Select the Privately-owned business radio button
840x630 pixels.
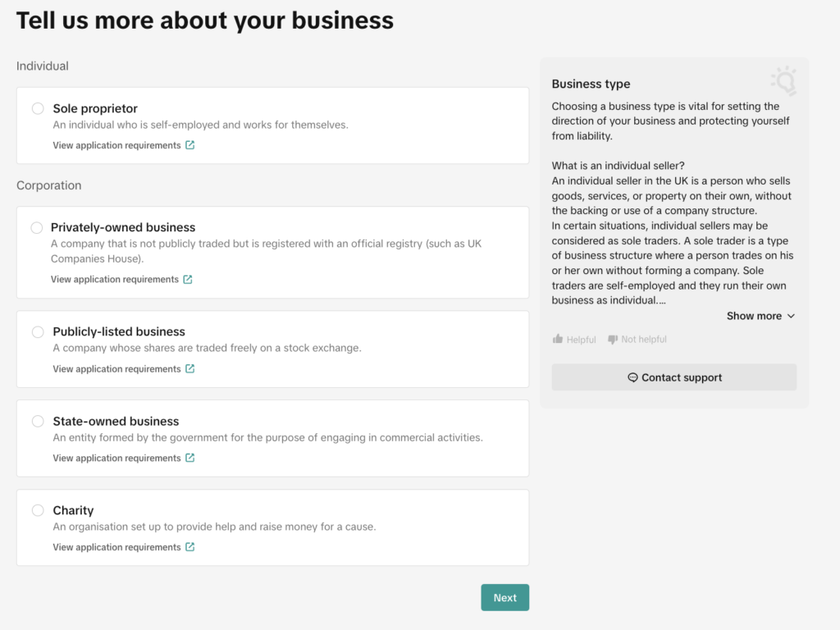click(36, 227)
